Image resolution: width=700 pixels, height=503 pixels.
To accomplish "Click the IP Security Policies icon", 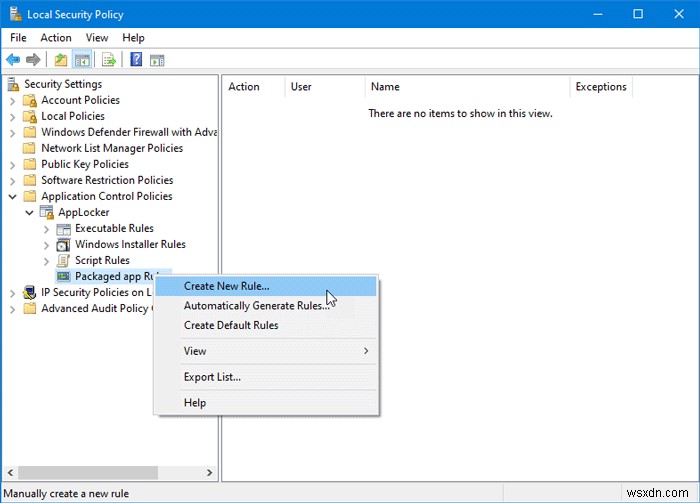I will click(30, 293).
